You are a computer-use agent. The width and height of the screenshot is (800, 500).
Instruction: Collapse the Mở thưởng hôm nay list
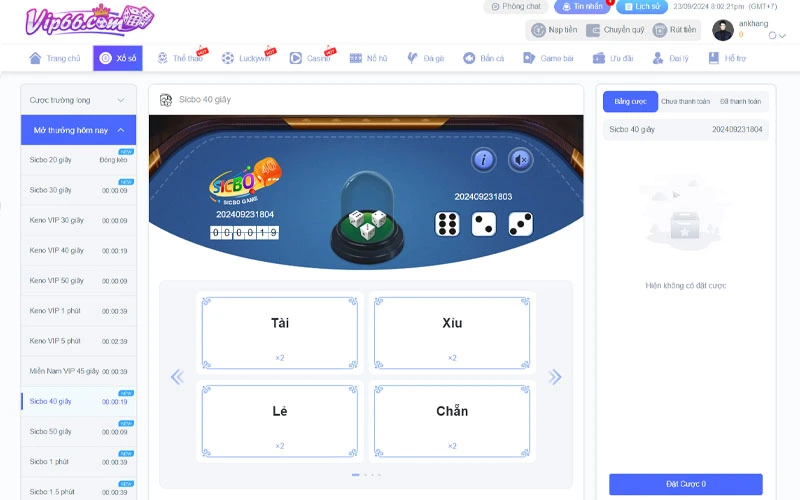120,130
